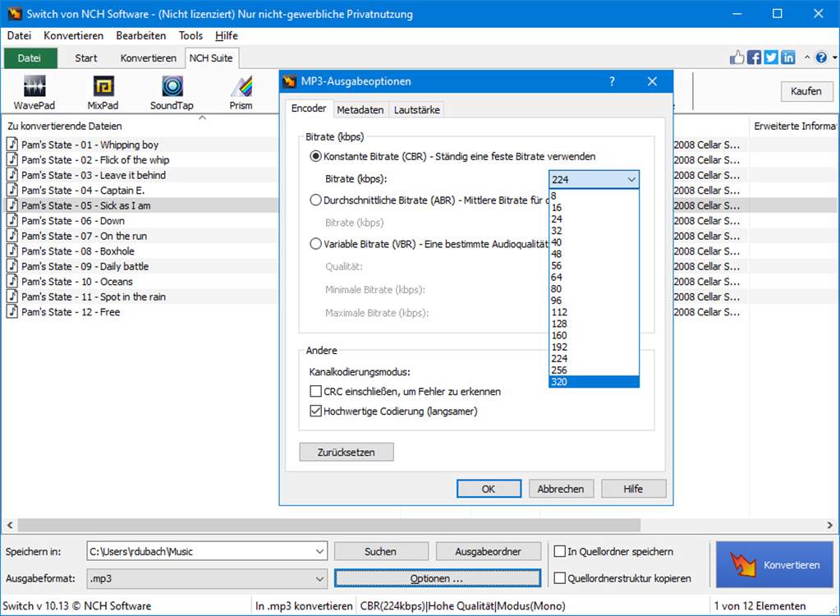
Task: Click the music note icon for Daily battle
Action: 12,265
